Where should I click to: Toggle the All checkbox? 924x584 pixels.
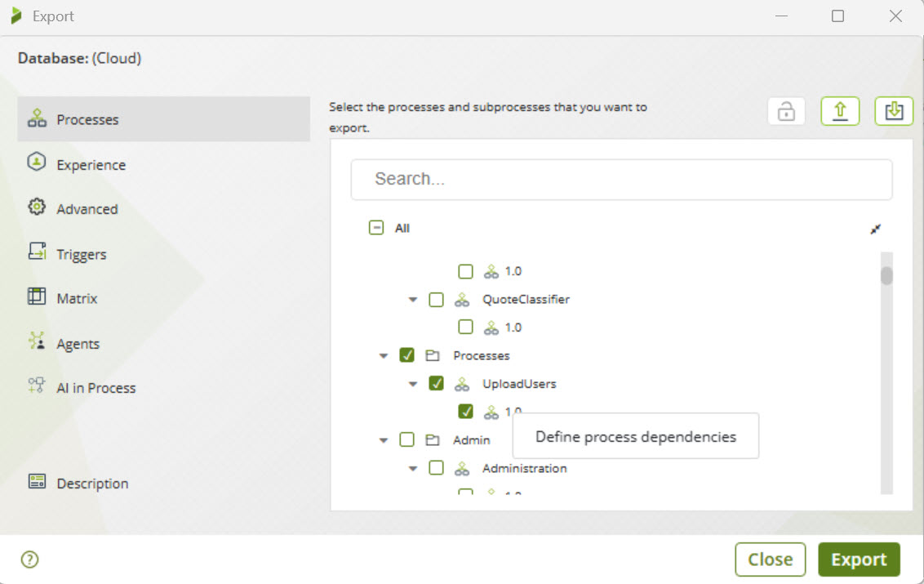click(376, 229)
